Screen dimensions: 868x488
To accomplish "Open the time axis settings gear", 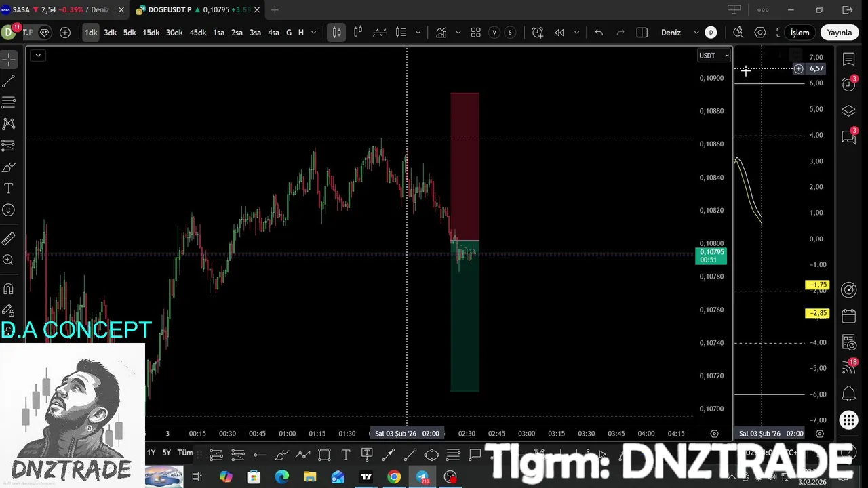I will [714, 434].
